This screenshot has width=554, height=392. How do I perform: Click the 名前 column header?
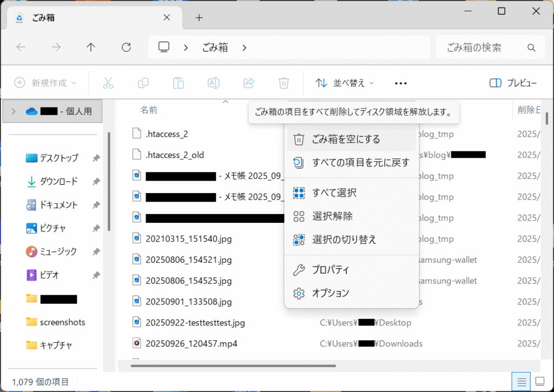point(149,110)
